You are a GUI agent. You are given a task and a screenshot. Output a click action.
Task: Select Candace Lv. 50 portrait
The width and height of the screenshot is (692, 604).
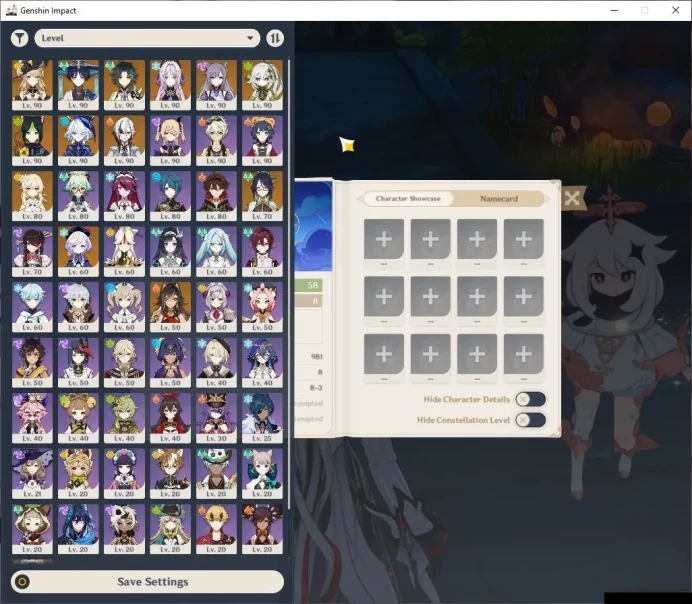pos(170,363)
